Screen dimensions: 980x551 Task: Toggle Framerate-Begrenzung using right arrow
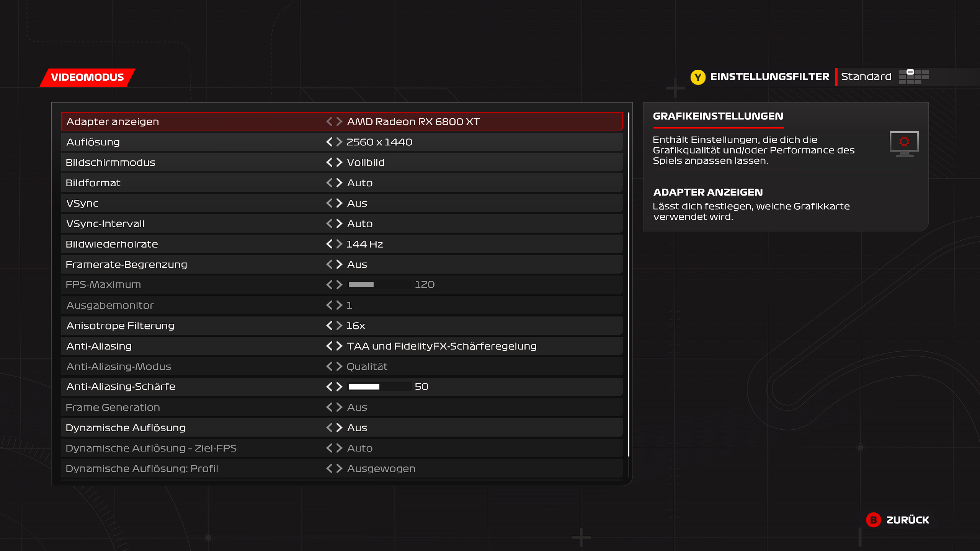tap(339, 264)
